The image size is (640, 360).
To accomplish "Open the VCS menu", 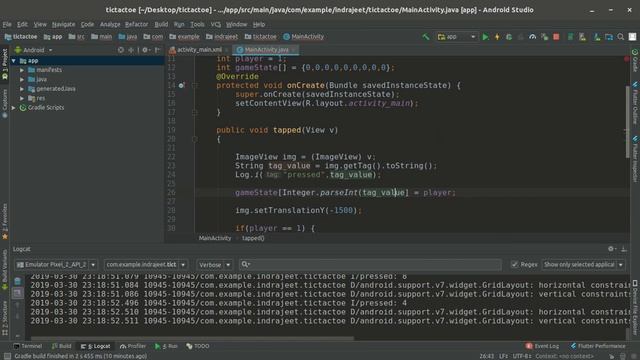I will pos(216,24).
